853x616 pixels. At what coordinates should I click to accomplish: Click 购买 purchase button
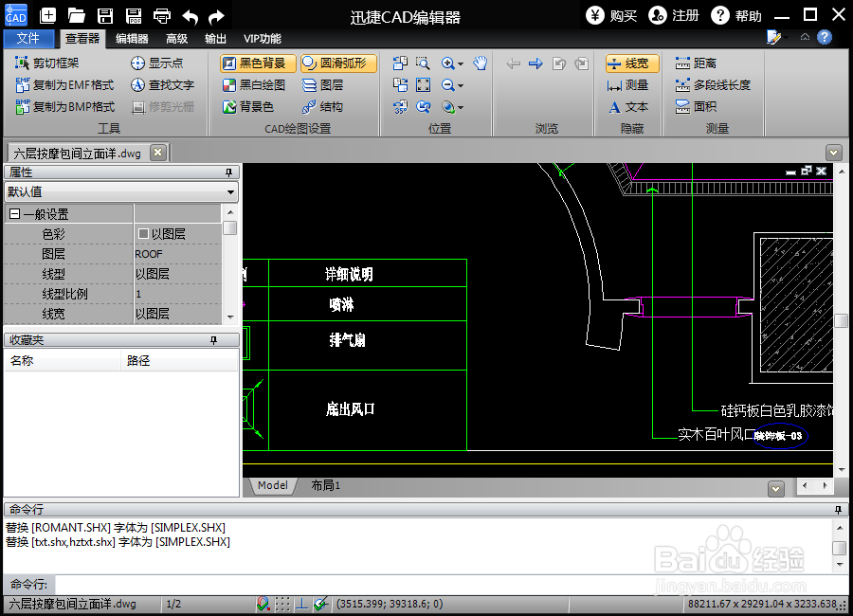(611, 15)
